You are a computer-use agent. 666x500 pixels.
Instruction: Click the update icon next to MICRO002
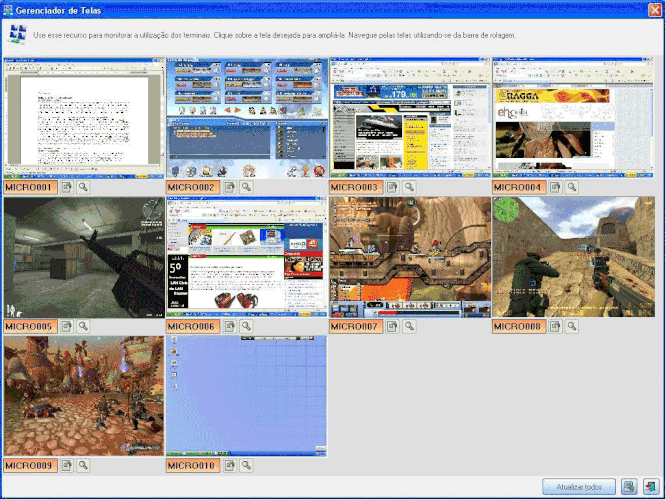coord(230,187)
